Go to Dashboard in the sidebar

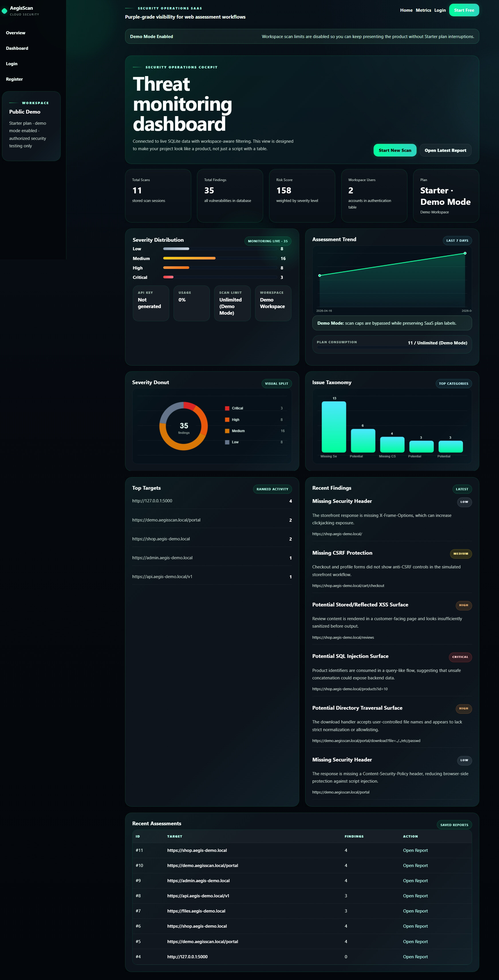pos(17,48)
